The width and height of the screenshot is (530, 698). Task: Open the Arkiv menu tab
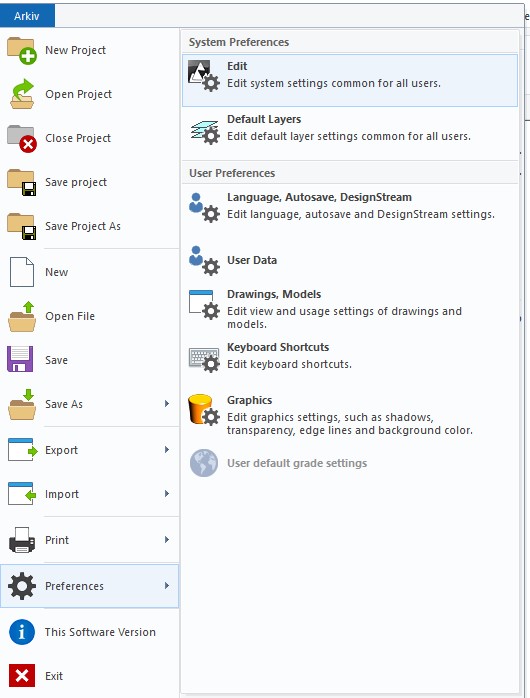click(27, 16)
